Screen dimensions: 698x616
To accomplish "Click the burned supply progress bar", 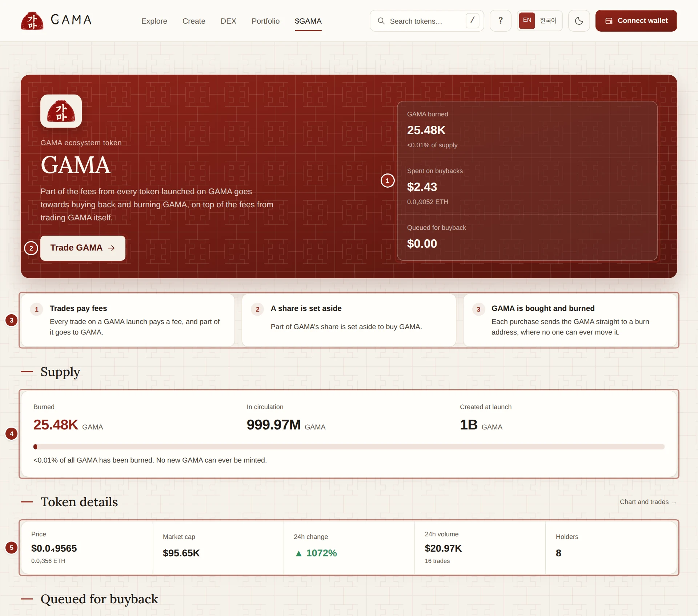I will 349,447.
